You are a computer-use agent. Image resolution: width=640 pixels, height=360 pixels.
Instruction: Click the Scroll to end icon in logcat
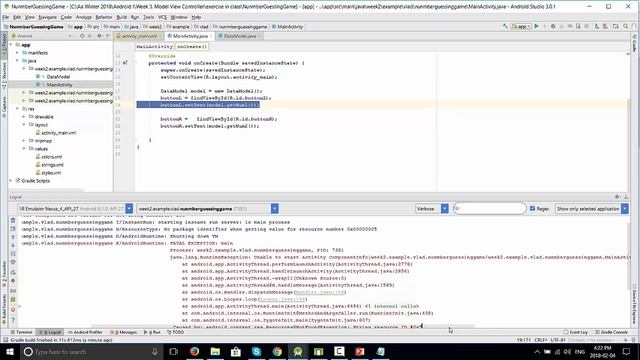(x=13, y=229)
